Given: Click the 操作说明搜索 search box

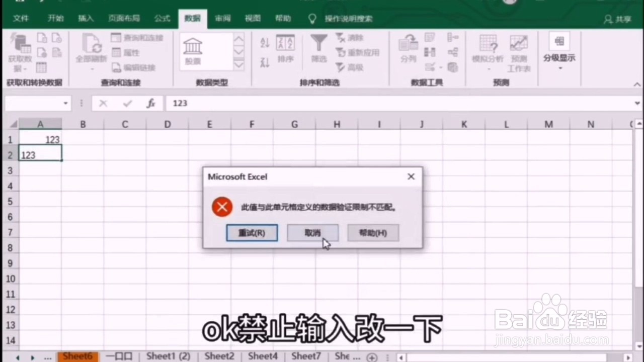Looking at the screenshot, I should (348, 19).
